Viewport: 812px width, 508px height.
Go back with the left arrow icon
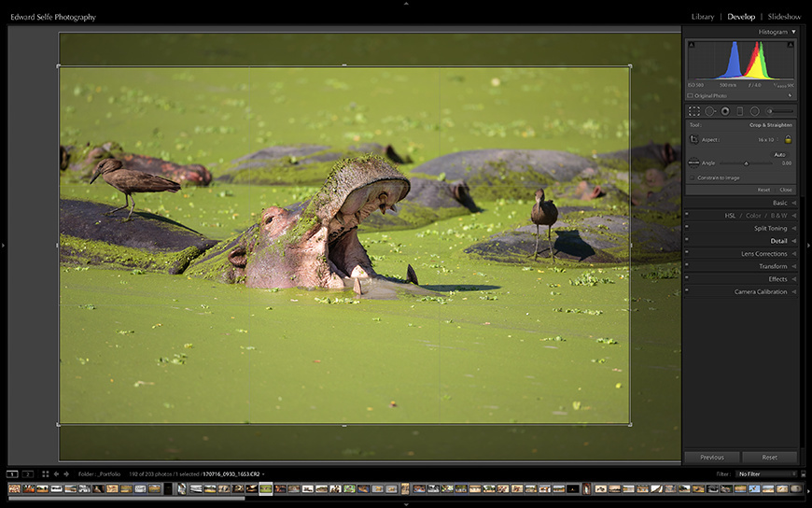(x=56, y=473)
